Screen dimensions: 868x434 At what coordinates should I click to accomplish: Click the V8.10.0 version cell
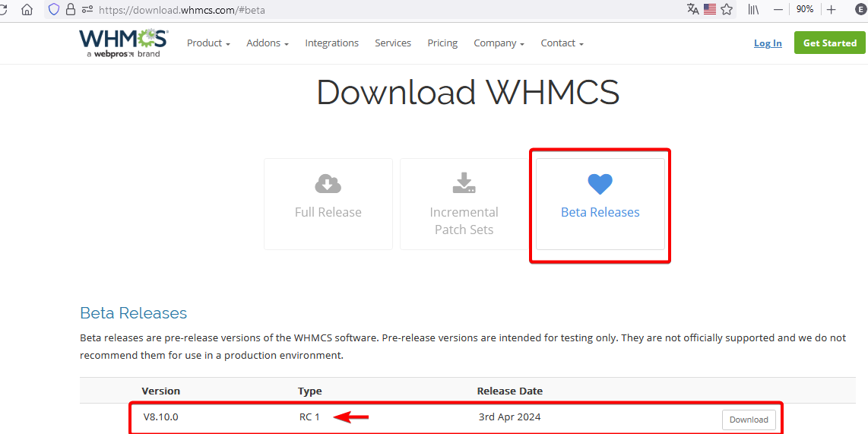pyautogui.click(x=160, y=417)
